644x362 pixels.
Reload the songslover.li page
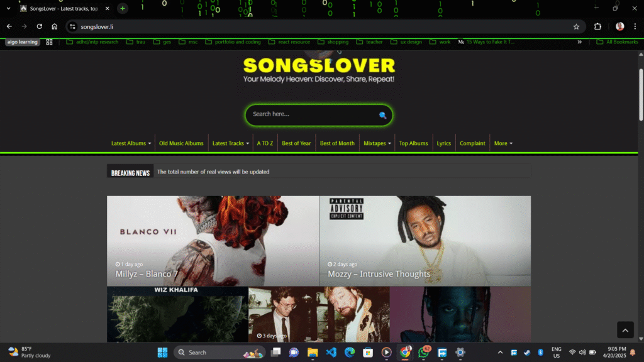(x=40, y=26)
